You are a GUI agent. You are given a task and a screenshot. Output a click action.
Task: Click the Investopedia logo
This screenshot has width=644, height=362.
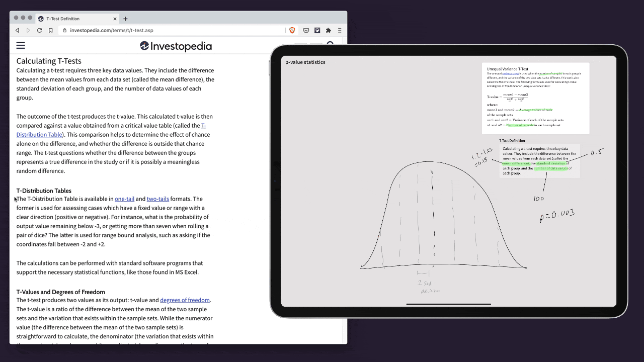[x=176, y=46]
